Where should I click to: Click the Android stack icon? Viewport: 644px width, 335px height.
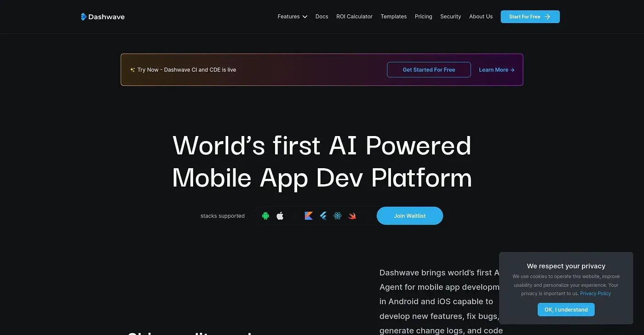pos(265,216)
